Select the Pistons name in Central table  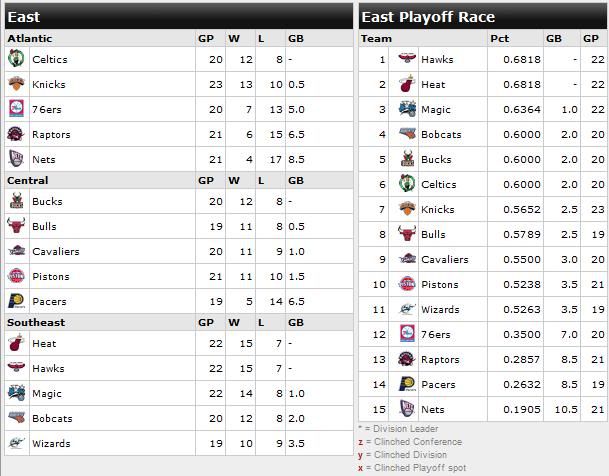51,276
